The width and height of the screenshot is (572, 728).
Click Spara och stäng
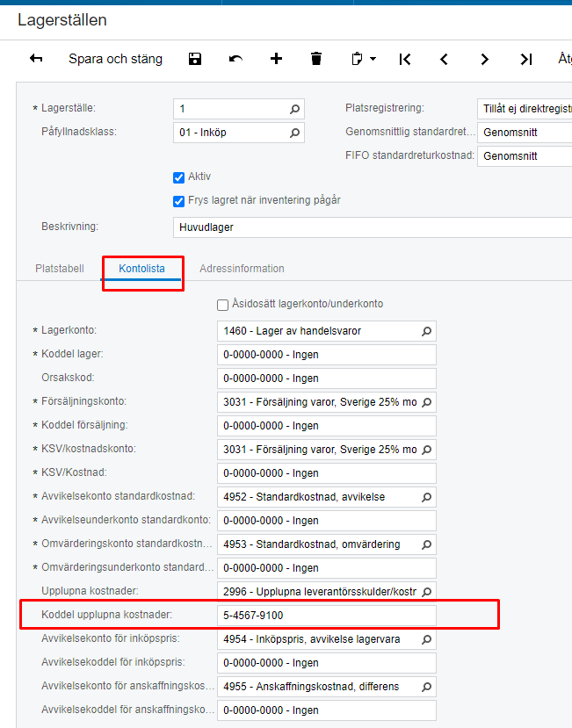(x=116, y=59)
